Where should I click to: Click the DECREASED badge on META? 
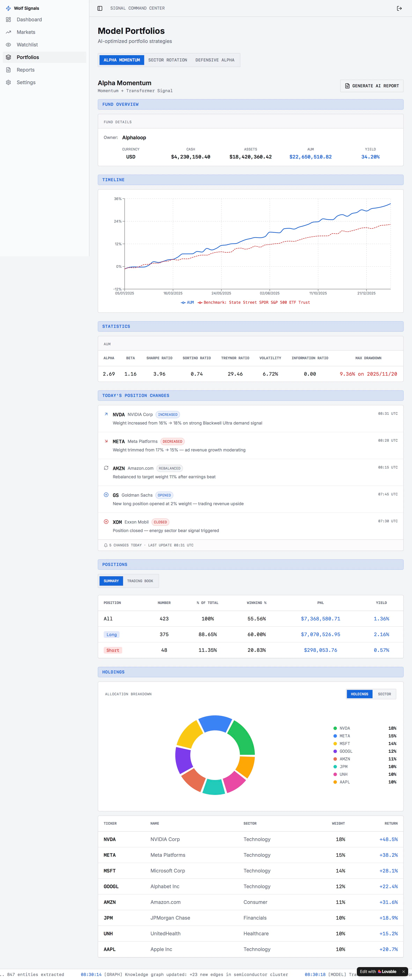tap(172, 441)
